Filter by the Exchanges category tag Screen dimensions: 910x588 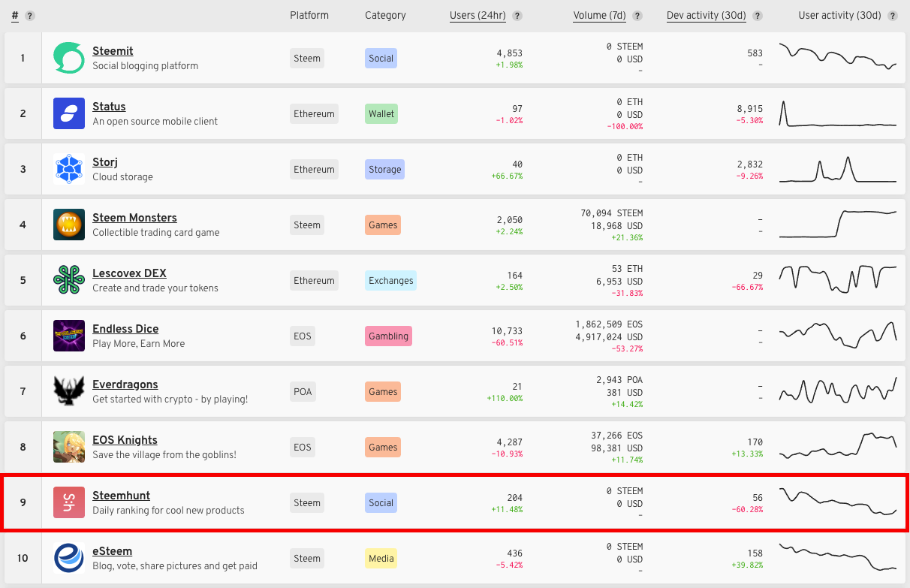pos(390,280)
